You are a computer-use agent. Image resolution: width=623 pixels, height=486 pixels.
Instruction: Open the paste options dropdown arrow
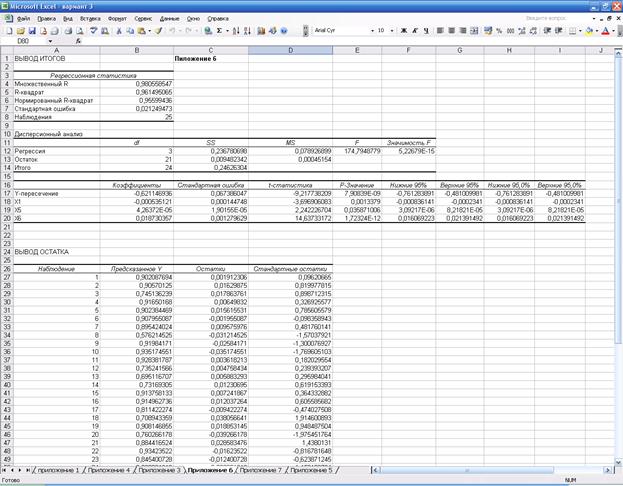tap(149, 31)
